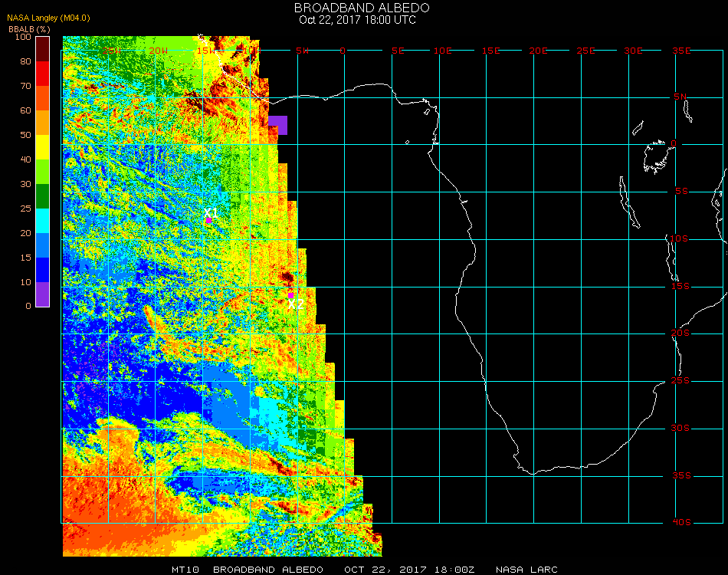Click the "10E" longitude label

pos(442,51)
